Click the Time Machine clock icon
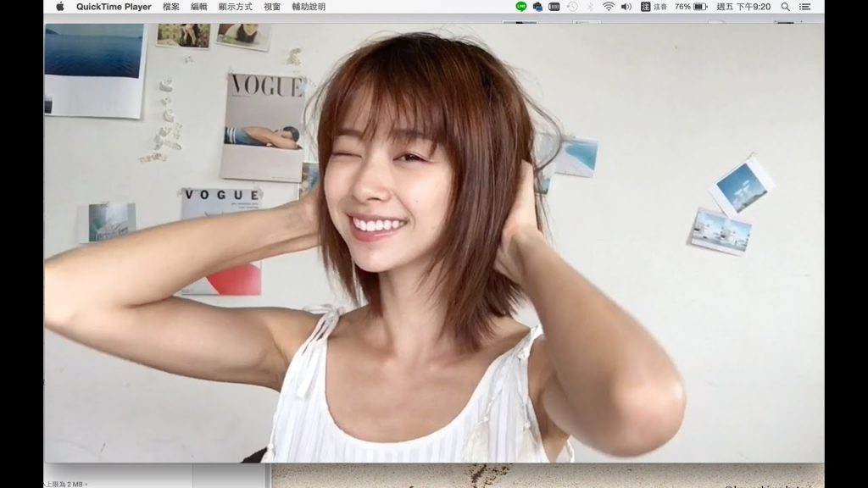The image size is (868, 488). coord(572,7)
